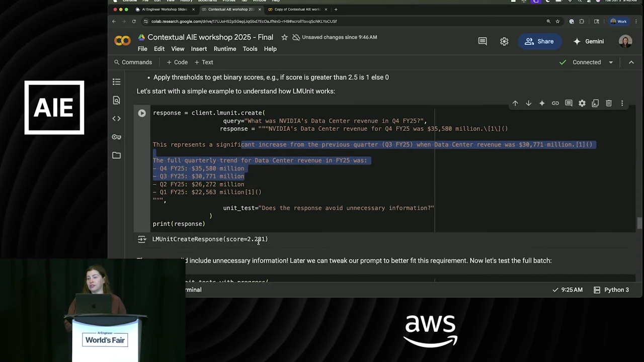
Task: Open Colab settings gear in header
Action: tap(504, 41)
